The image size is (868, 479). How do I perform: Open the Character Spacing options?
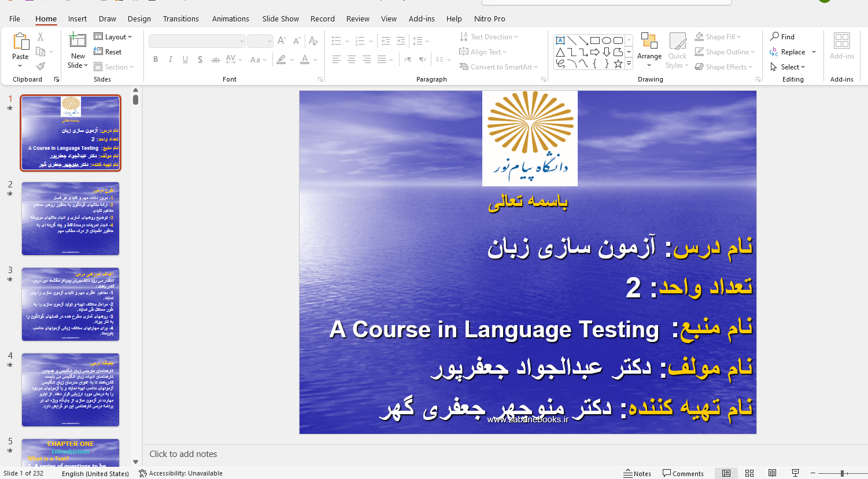[234, 60]
